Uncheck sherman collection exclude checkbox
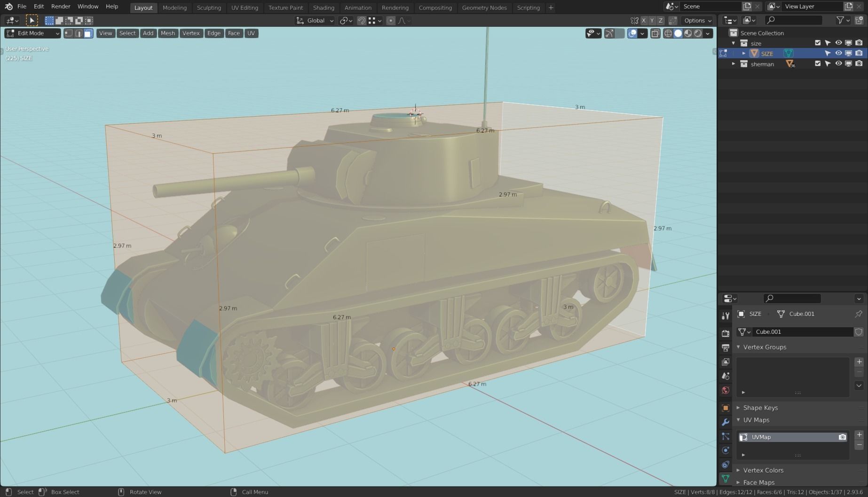This screenshot has height=497, width=868. pyautogui.click(x=818, y=63)
